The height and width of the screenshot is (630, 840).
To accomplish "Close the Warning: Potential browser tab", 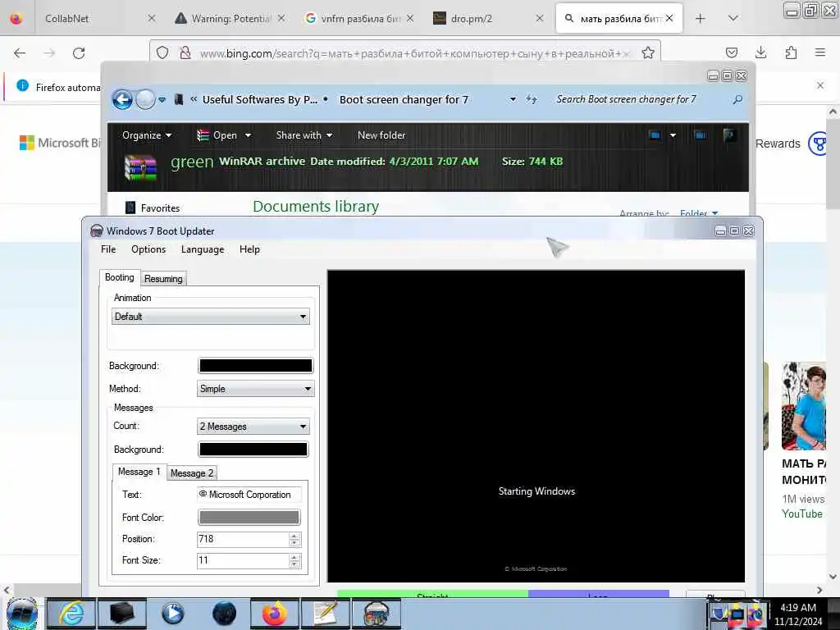I will coord(281,19).
